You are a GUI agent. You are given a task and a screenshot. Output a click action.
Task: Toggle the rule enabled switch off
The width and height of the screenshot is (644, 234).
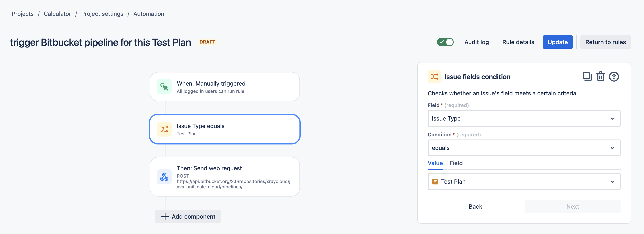[445, 42]
